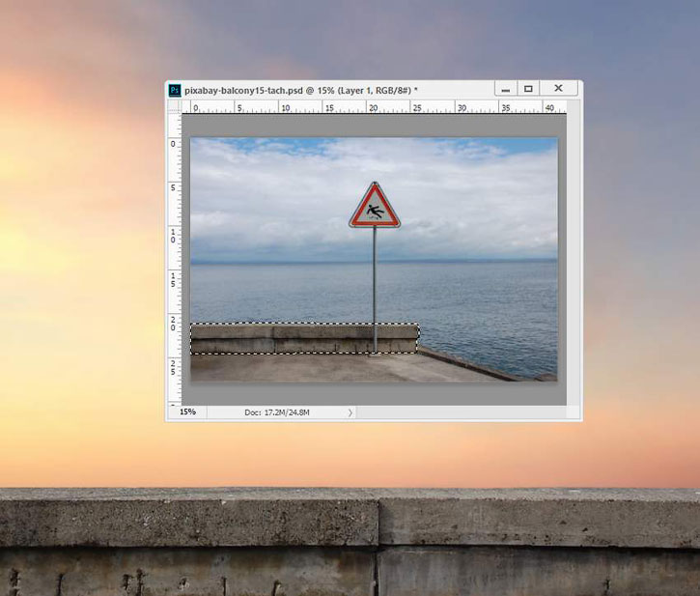700x596 pixels.
Task: Click the Doc: 17.2M/24.8M status text
Action: (x=277, y=412)
